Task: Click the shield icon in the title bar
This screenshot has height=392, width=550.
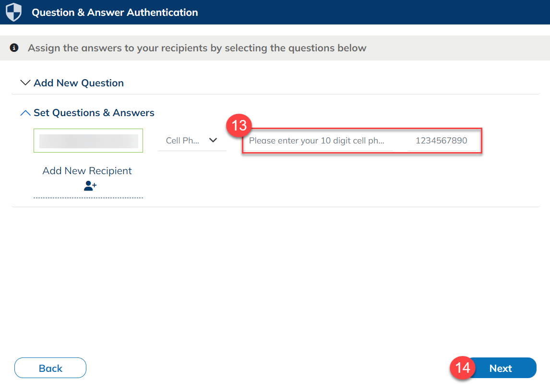Action: [13, 12]
